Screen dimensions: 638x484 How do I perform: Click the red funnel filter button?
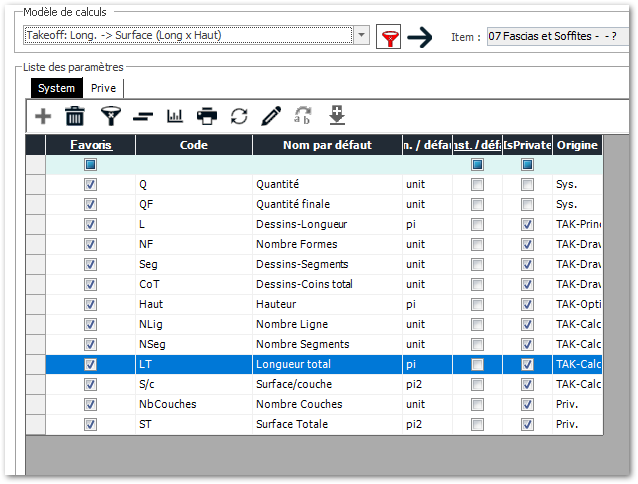(388, 37)
